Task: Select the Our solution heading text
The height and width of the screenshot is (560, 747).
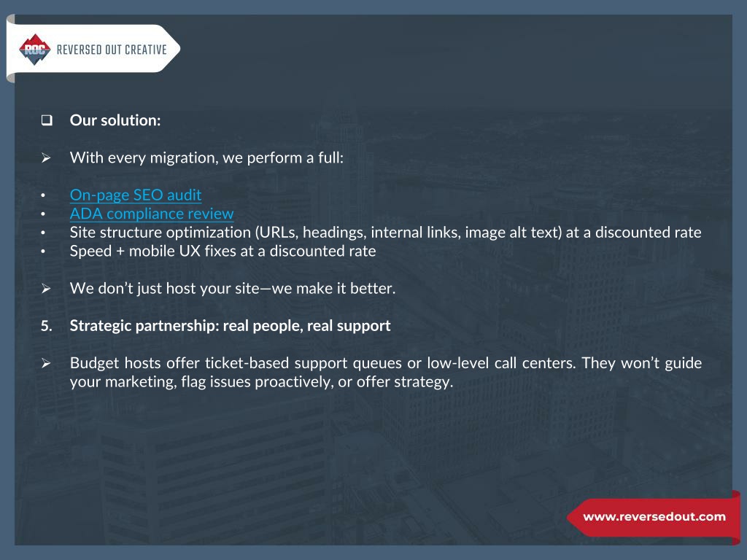Action: [x=115, y=120]
